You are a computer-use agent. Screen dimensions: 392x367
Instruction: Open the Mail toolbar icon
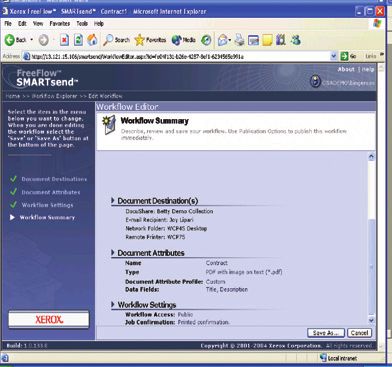pyautogui.click(x=224, y=40)
